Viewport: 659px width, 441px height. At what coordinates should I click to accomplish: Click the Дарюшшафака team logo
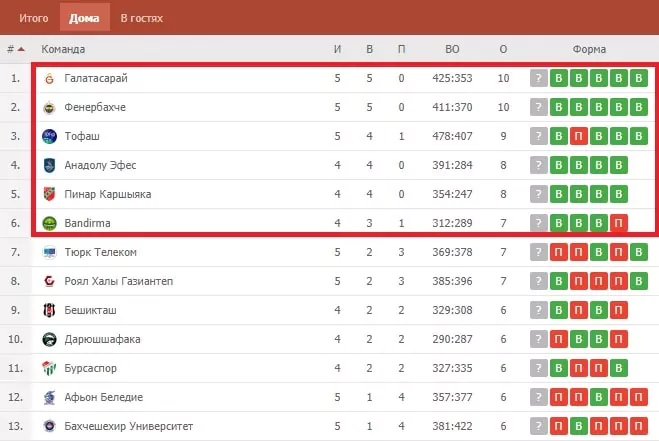click(x=49, y=339)
